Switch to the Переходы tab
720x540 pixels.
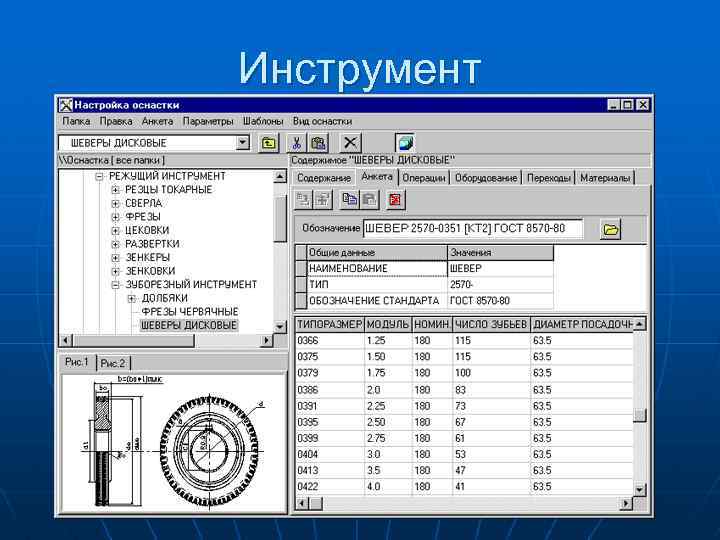pos(549,178)
